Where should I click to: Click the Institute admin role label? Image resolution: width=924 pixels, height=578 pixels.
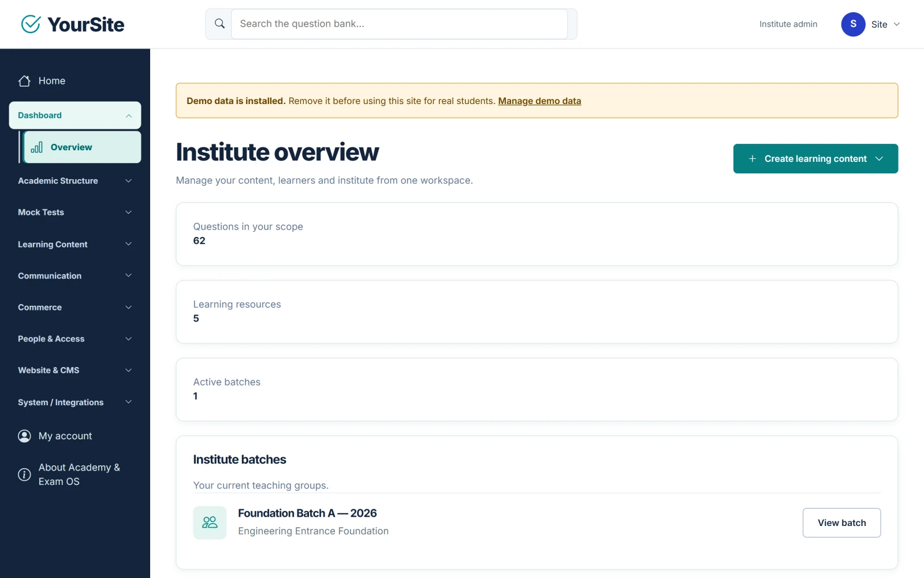click(788, 24)
